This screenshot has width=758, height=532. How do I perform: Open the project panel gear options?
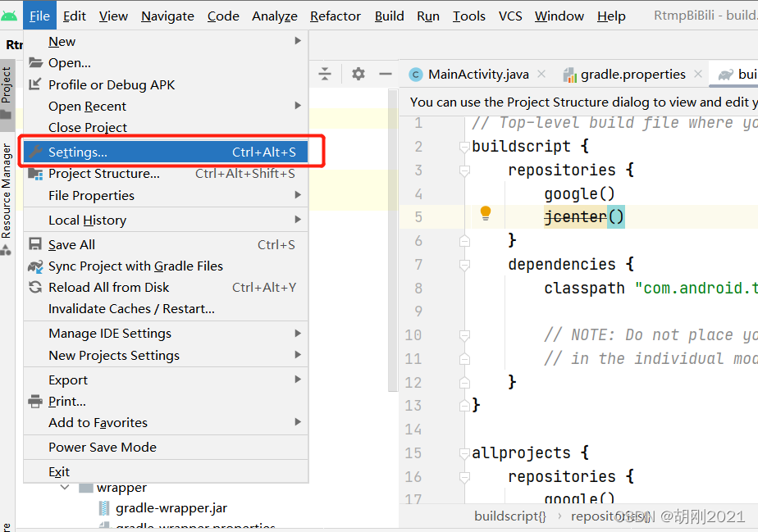click(358, 74)
